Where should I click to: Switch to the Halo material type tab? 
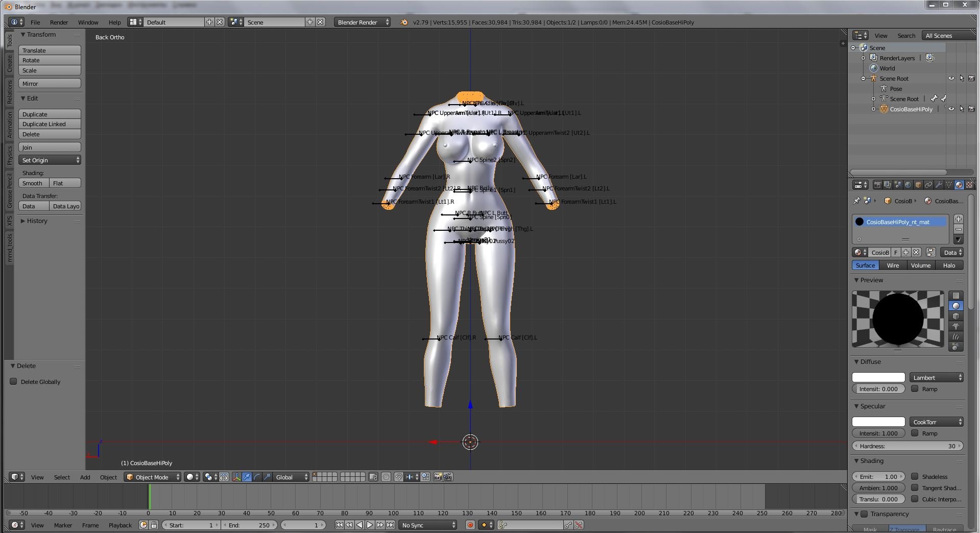tap(949, 265)
